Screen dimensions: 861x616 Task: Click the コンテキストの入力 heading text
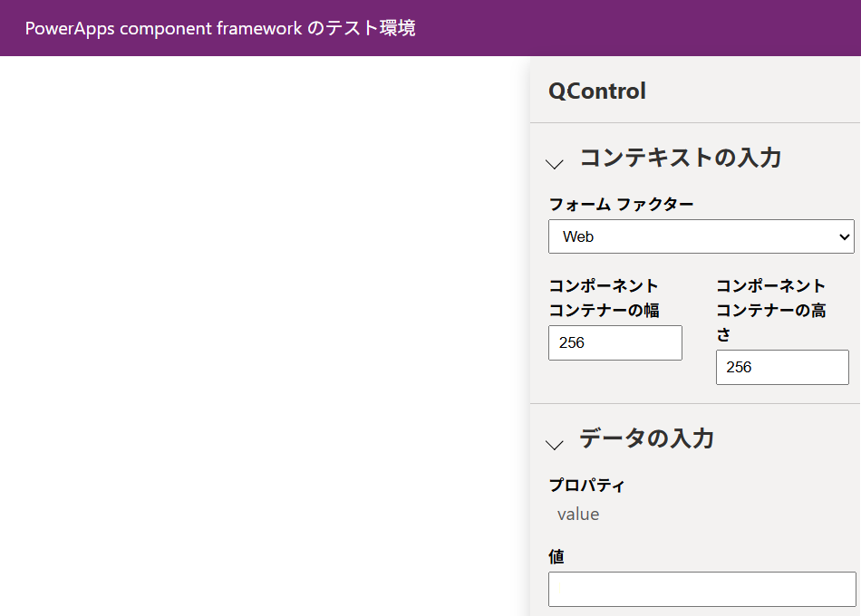point(681,158)
